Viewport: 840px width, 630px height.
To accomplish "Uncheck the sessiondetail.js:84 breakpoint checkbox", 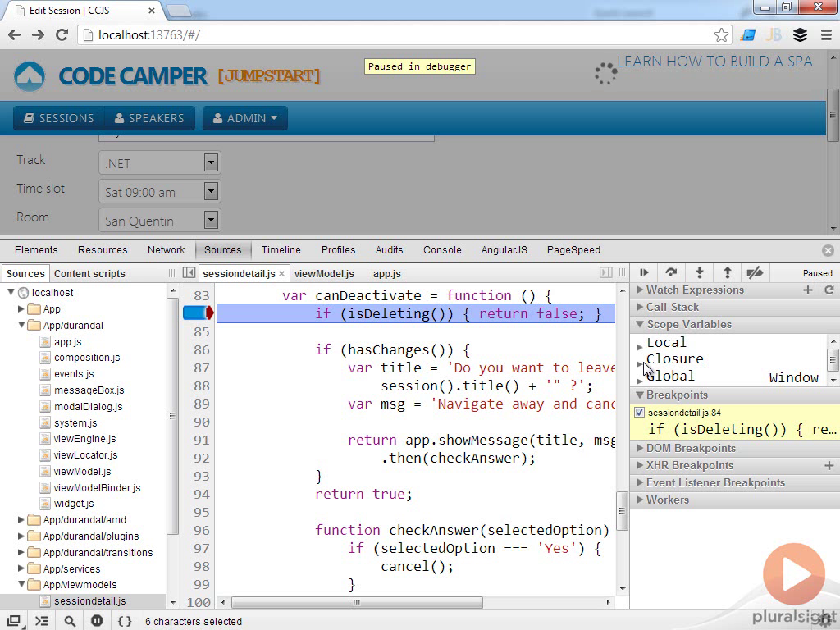I will (x=640, y=413).
